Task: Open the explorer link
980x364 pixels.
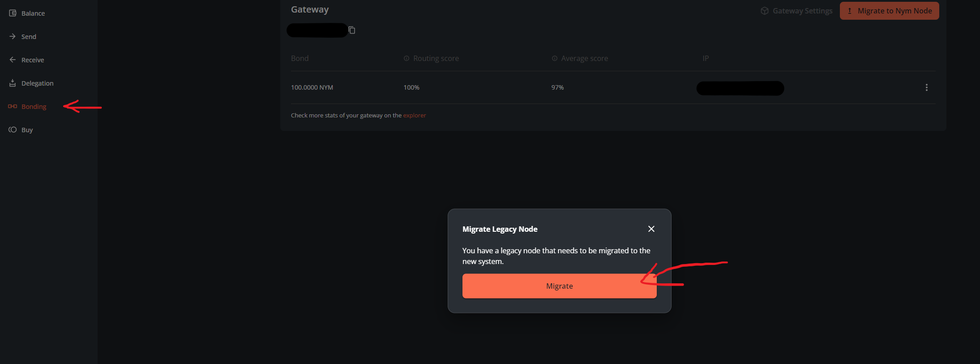Action: click(415, 116)
